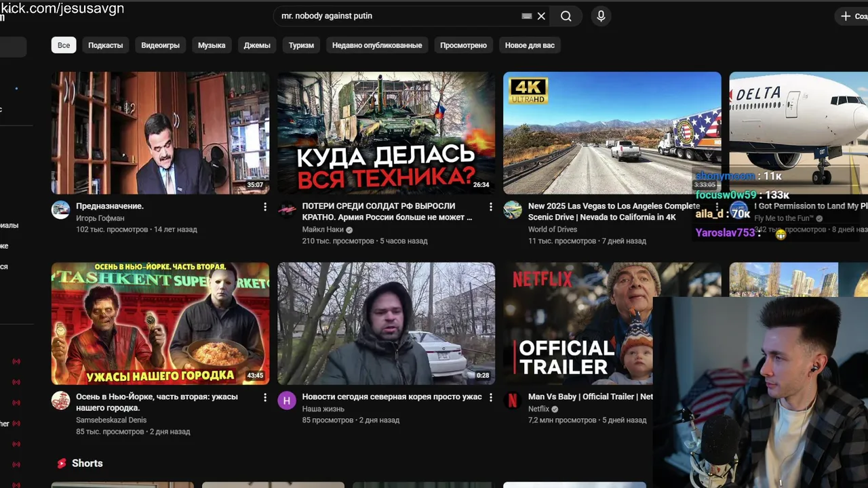The width and height of the screenshot is (868, 488).
Task: Open Netflix channel avatar icon
Action: point(513,401)
